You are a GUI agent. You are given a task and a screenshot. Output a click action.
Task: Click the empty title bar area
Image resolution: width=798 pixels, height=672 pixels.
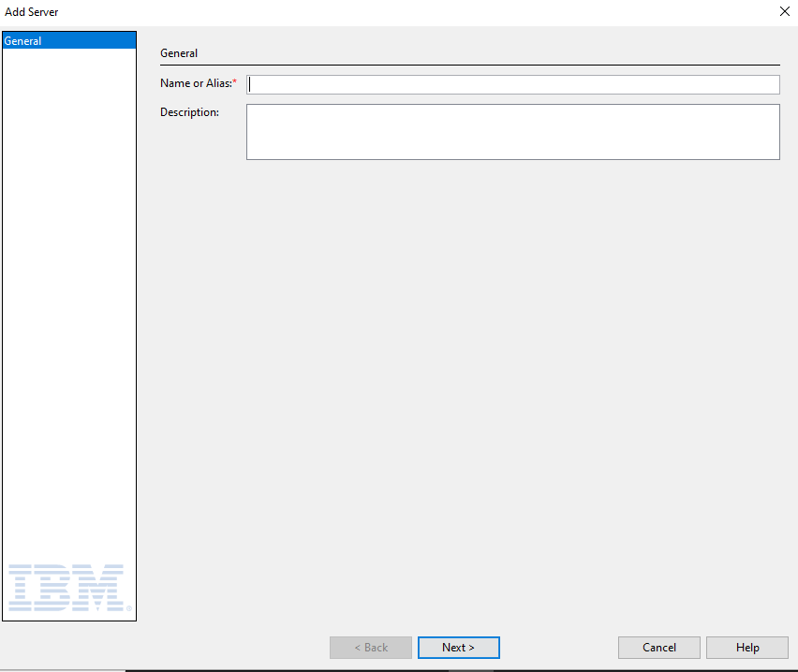[x=375, y=12]
